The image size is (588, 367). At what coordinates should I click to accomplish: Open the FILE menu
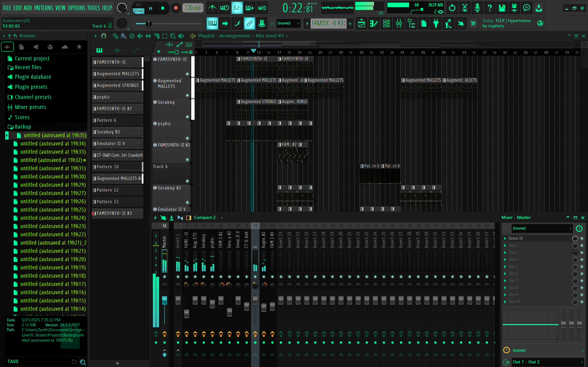7,8
